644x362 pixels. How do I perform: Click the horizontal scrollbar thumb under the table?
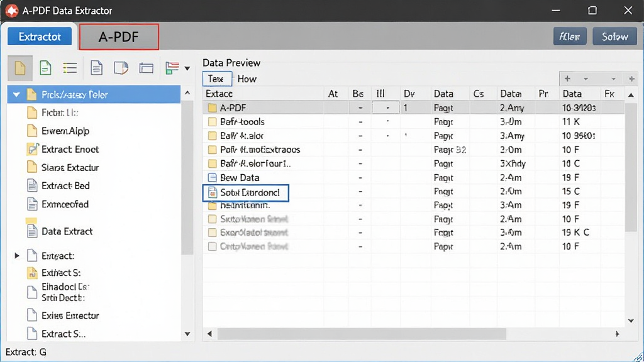point(362,334)
